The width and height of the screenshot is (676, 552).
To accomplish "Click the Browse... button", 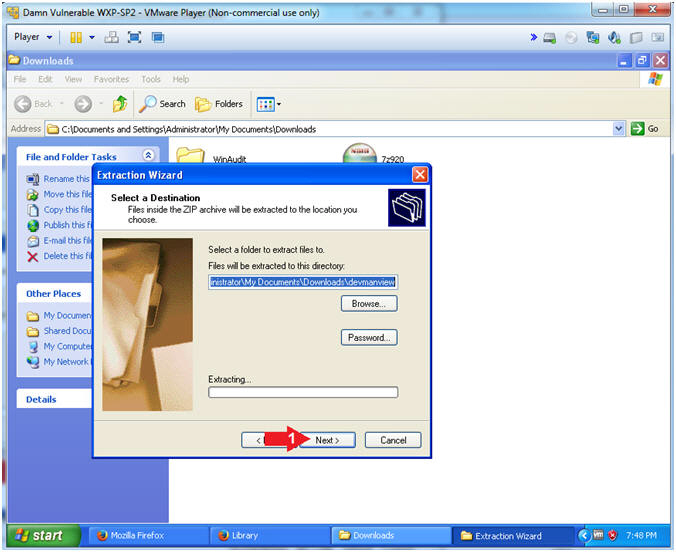I will tap(369, 304).
